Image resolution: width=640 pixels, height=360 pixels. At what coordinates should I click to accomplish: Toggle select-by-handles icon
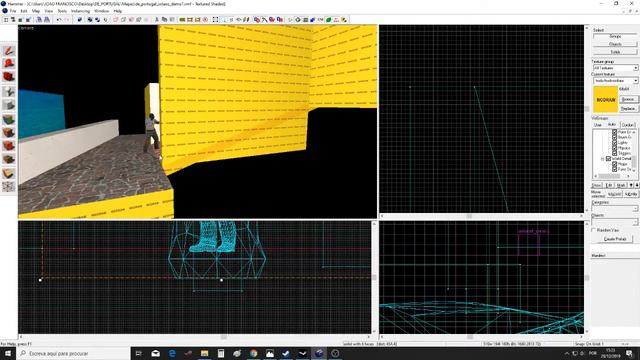216,20
